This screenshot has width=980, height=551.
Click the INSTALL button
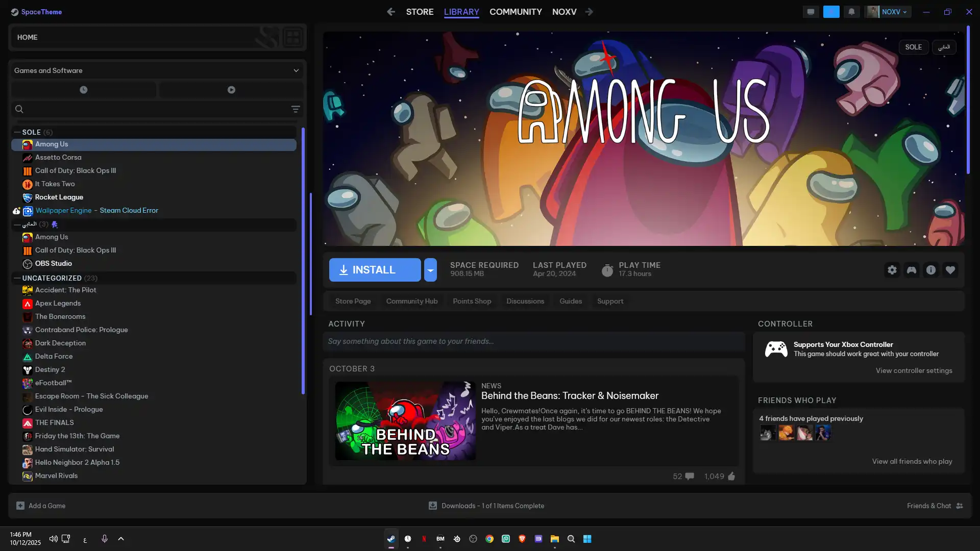point(375,270)
